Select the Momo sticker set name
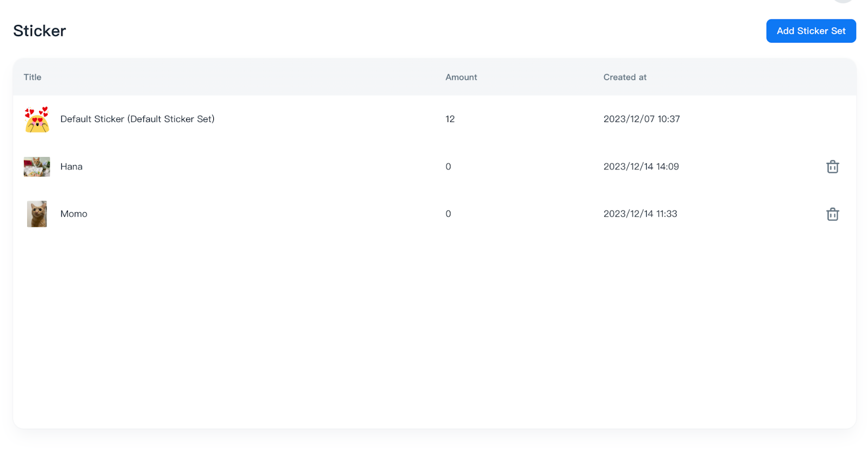 point(74,214)
